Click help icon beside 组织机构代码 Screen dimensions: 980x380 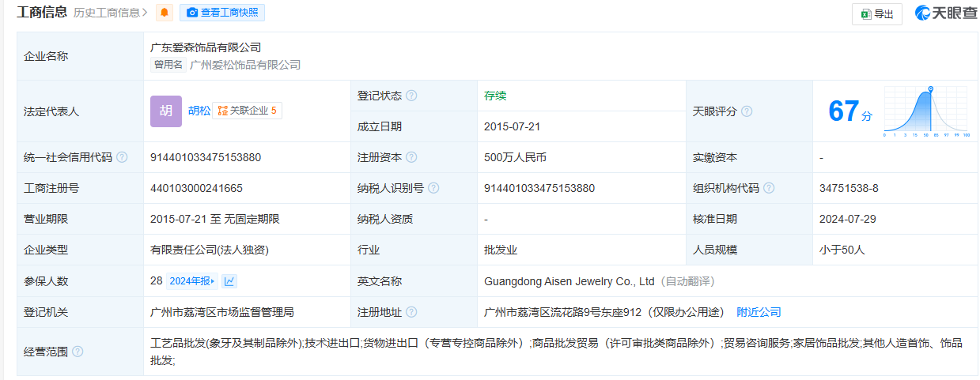click(x=769, y=188)
